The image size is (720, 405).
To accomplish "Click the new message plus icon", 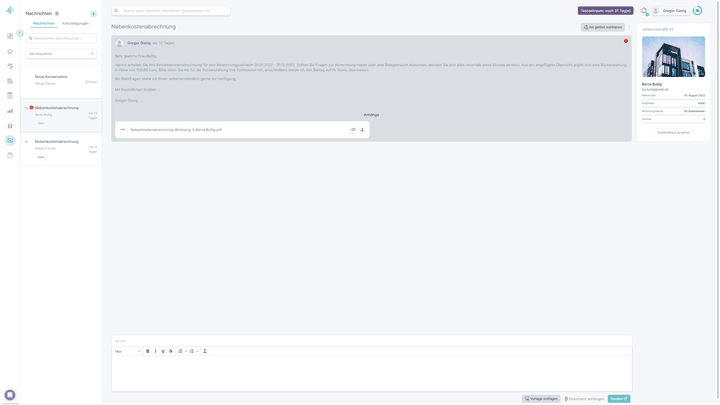I will [x=93, y=14].
